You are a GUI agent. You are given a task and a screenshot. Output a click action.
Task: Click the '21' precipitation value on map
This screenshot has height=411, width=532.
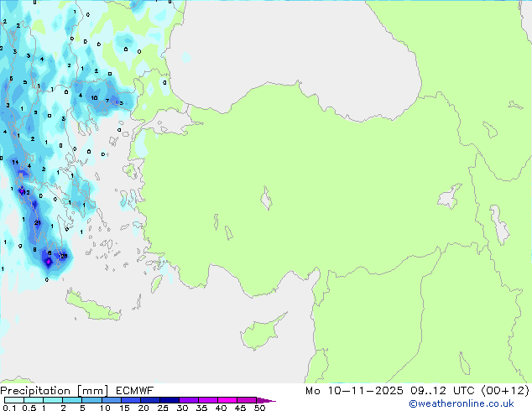coord(37,223)
